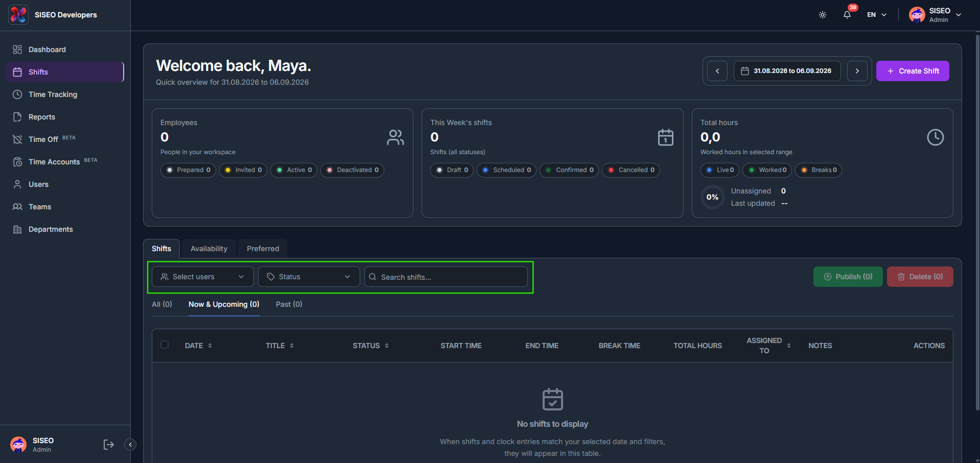
Task: Sort table by STATUS column
Action: pyautogui.click(x=370, y=346)
